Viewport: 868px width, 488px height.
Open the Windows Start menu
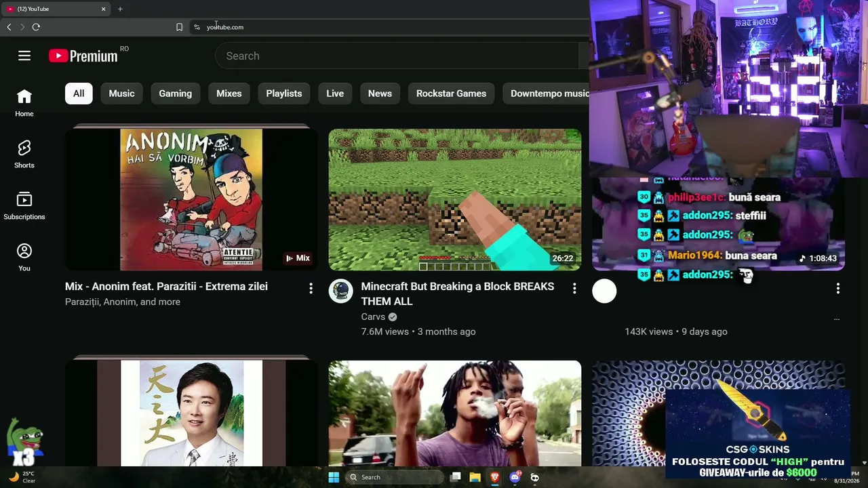[334, 477]
